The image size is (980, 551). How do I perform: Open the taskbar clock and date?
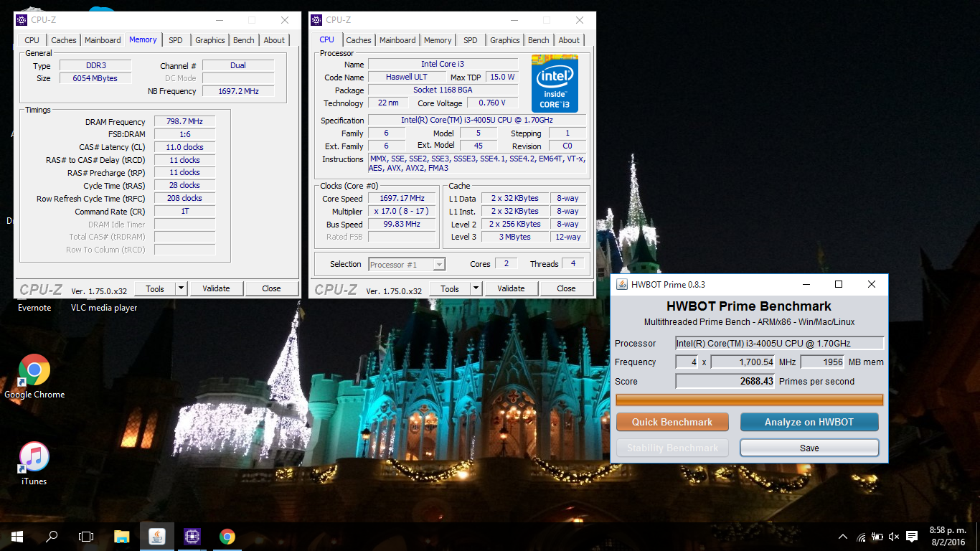click(947, 537)
